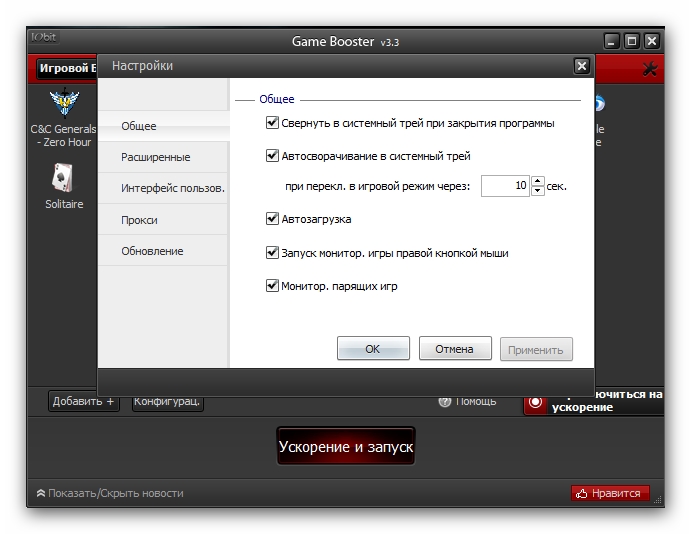The image size is (691, 534).
Task: Click the Help question mark icon
Action: pos(445,401)
